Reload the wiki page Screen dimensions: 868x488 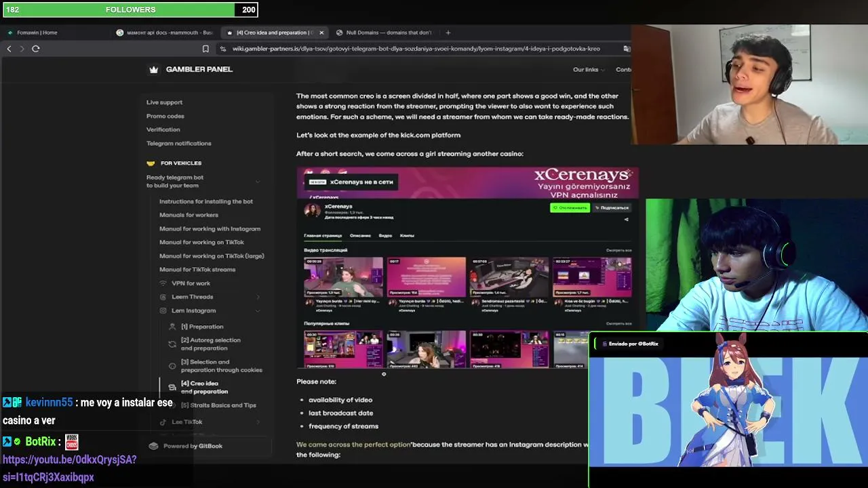pyautogui.click(x=36, y=49)
